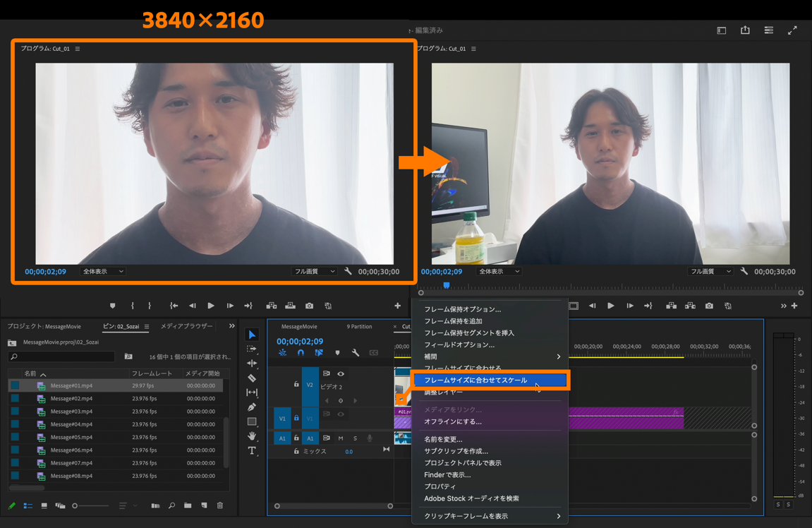Select the Hand tool
The height and width of the screenshot is (528, 812).
(252, 436)
